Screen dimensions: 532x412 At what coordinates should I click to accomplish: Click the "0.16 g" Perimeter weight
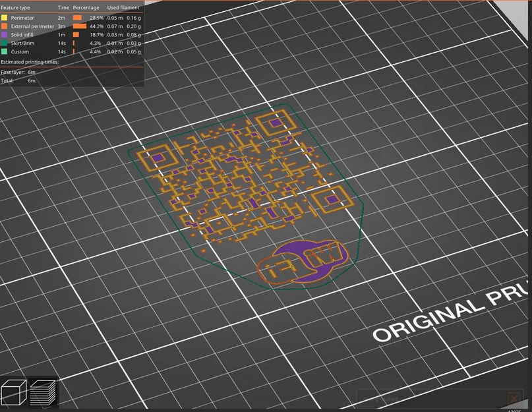pos(134,18)
